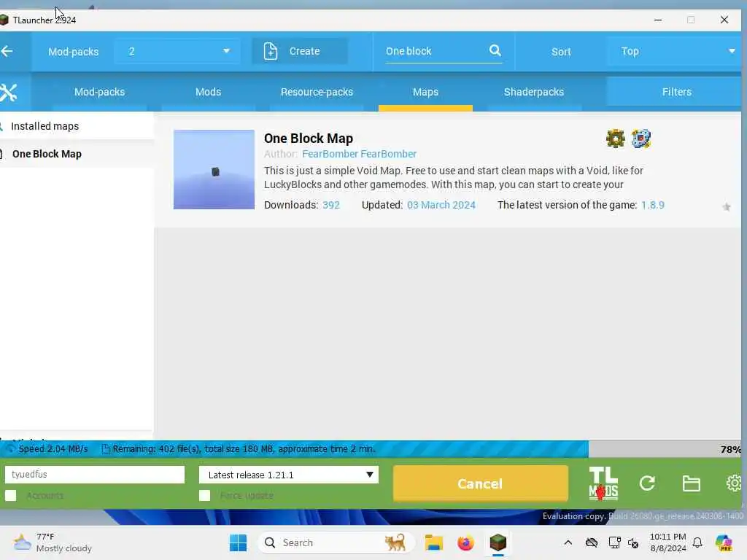Viewport: 747px width, 560px height.
Task: Open the Filters panel
Action: 676,92
